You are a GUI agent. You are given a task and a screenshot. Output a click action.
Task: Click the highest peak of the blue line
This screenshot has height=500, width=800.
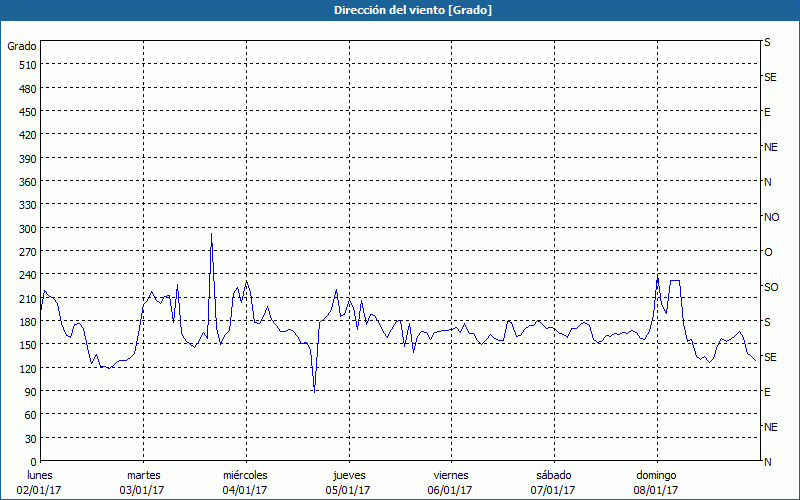coord(211,234)
